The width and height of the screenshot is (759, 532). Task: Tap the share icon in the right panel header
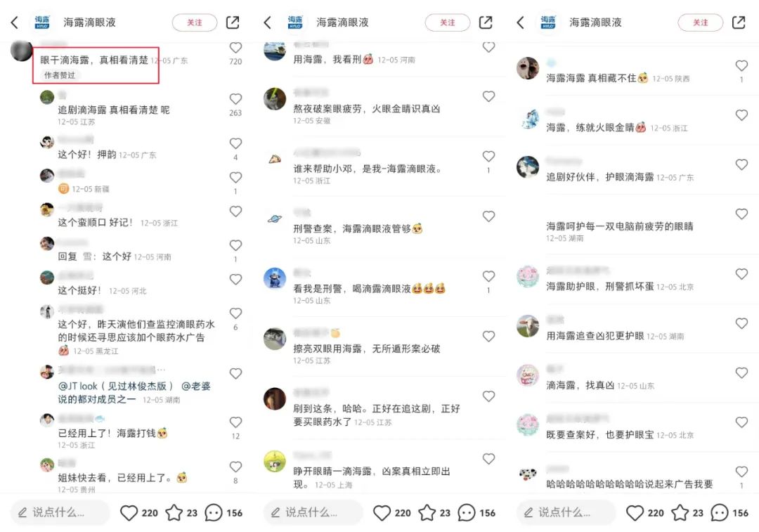739,22
